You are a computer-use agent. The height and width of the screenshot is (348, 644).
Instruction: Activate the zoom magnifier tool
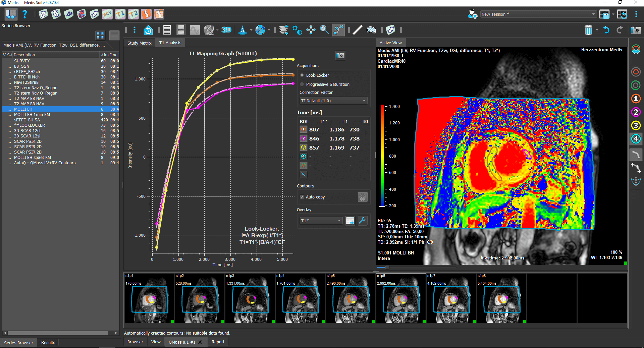click(x=324, y=30)
